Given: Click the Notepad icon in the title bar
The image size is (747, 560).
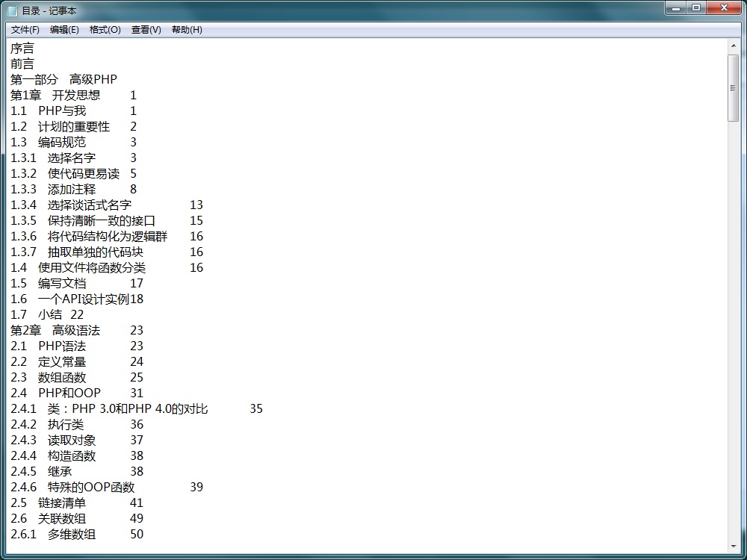Looking at the screenshot, I should (x=13, y=10).
